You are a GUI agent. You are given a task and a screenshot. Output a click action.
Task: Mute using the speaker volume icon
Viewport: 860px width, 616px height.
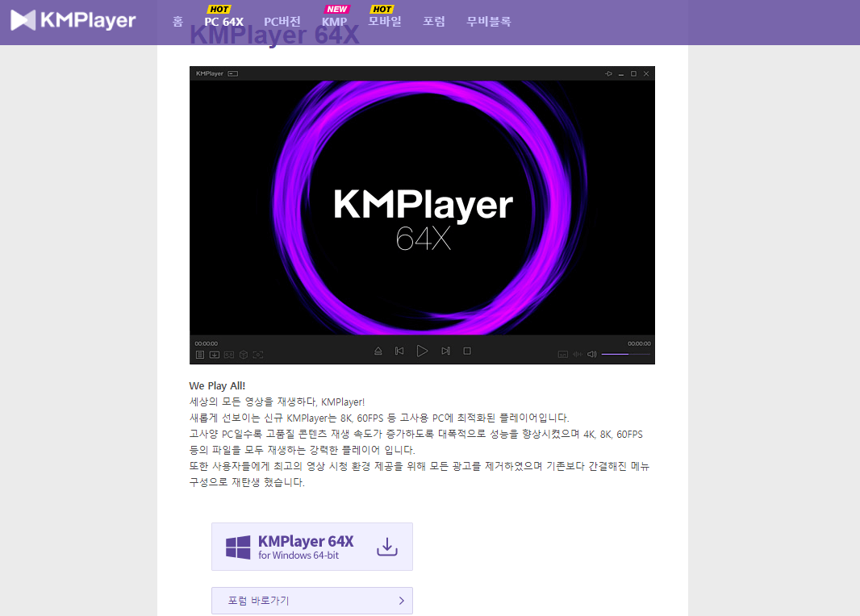tap(592, 355)
